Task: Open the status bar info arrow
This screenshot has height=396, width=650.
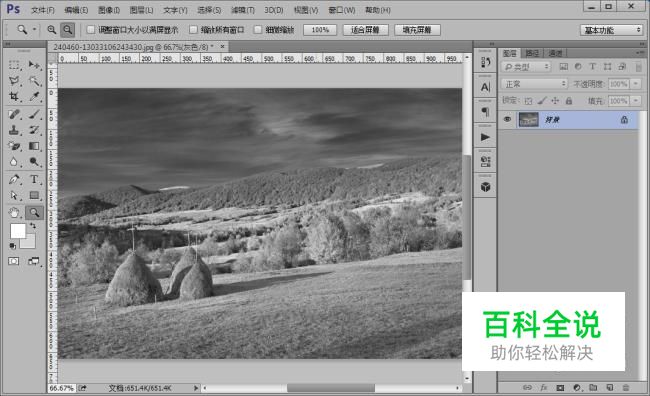Action: pos(196,388)
